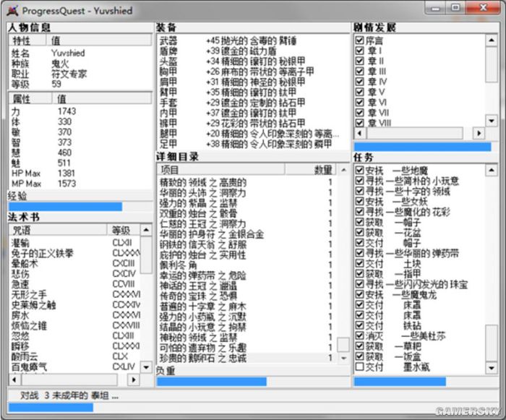Image resolution: width=506 pixels, height=420 pixels.
Task: Select the 瞬移 spell row
Action: point(75,346)
